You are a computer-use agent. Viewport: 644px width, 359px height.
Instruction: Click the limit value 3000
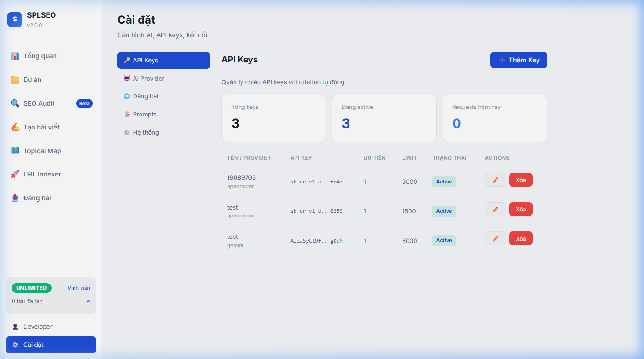point(409,182)
